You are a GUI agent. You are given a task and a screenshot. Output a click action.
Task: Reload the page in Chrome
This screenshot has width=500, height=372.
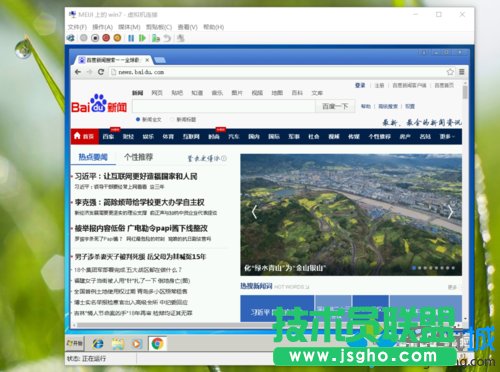tap(101, 72)
